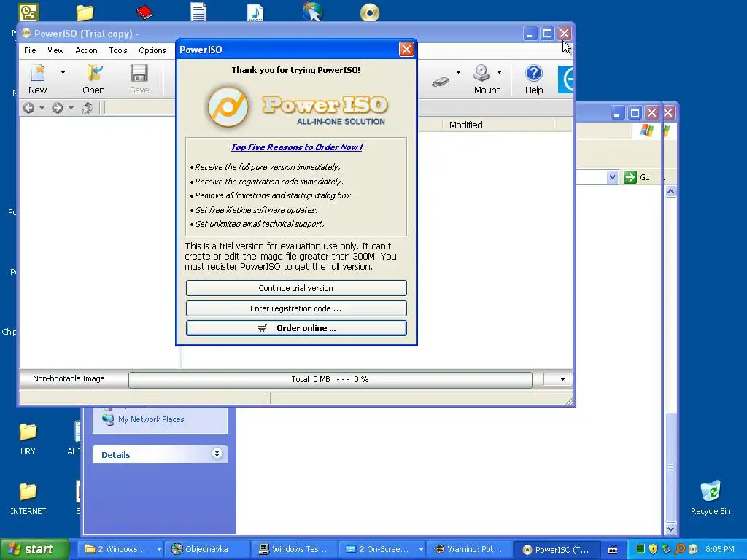Click the Windows Start button
The height and width of the screenshot is (560, 747).
coord(34,549)
